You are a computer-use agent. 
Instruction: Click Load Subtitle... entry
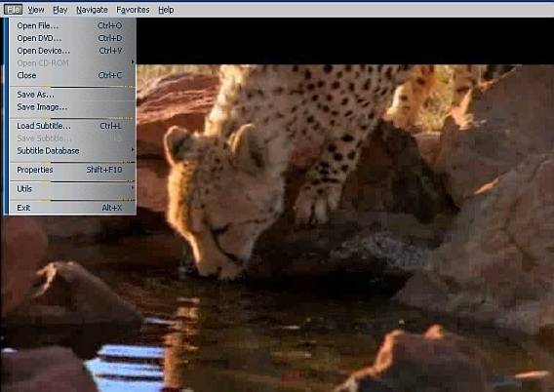72,126
